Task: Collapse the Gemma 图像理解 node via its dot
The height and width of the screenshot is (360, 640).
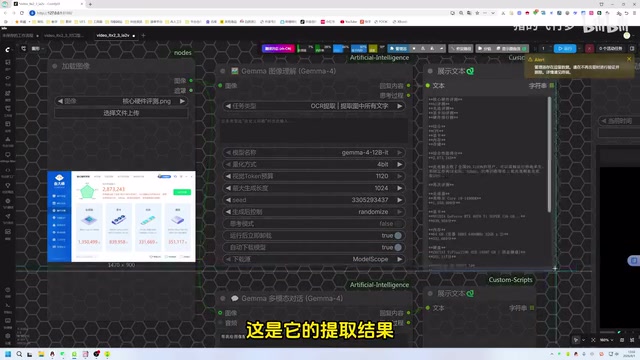Action: pos(222,71)
